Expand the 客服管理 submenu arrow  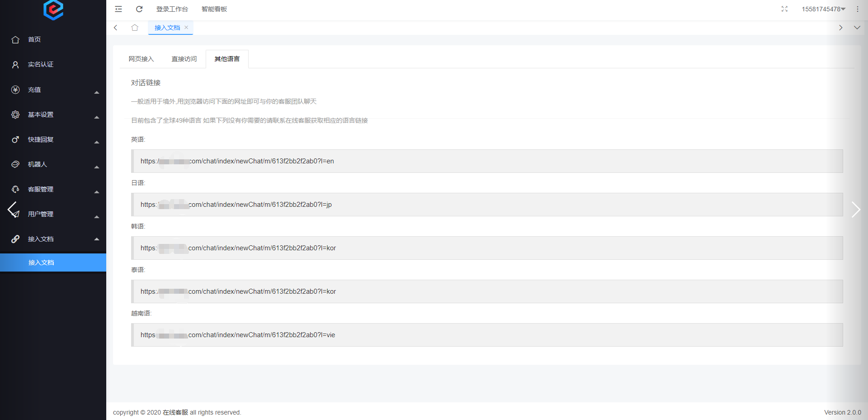(x=97, y=192)
